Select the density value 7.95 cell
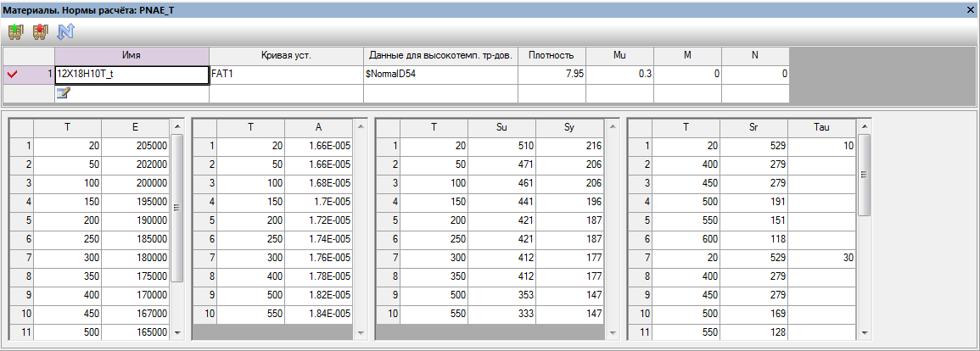Viewport: 980px width, 351px height. tap(552, 75)
